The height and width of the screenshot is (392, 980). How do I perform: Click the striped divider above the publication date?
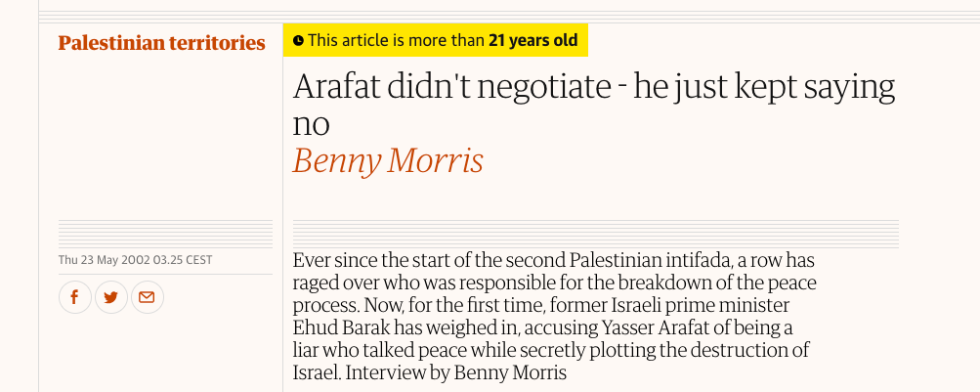pos(165,234)
